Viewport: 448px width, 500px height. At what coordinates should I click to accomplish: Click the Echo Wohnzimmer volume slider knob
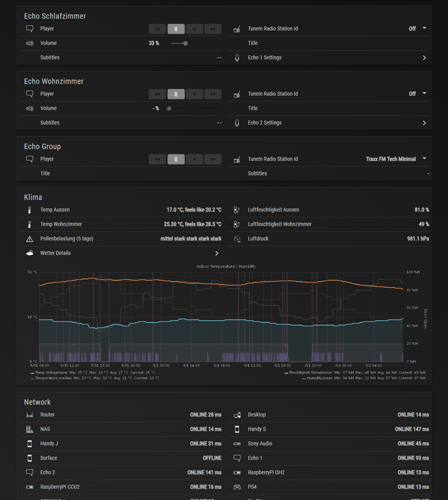pos(169,109)
